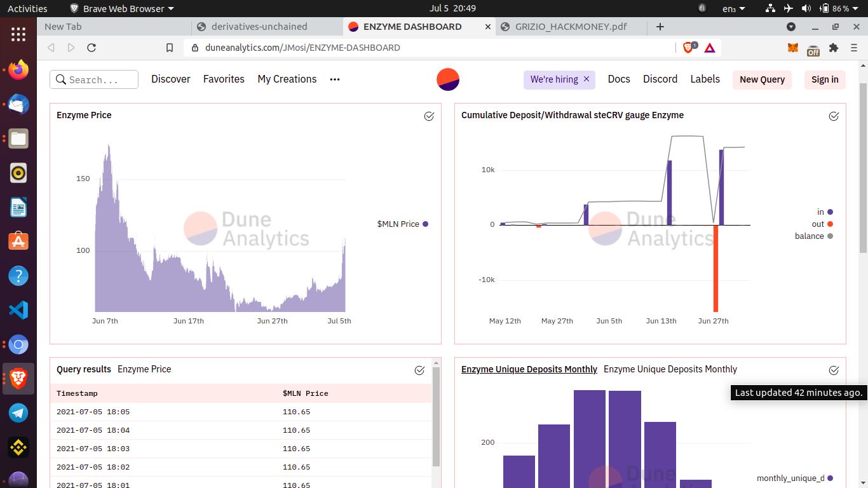The height and width of the screenshot is (488, 868).
Task: Switch to the GRIZIO_HACKMONEY.pdf tab
Action: [x=571, y=27]
